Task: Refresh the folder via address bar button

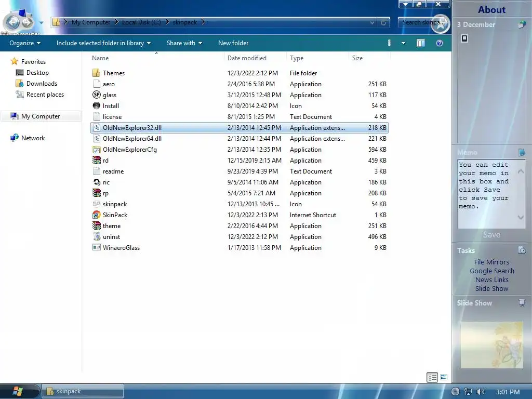Action: point(383,23)
